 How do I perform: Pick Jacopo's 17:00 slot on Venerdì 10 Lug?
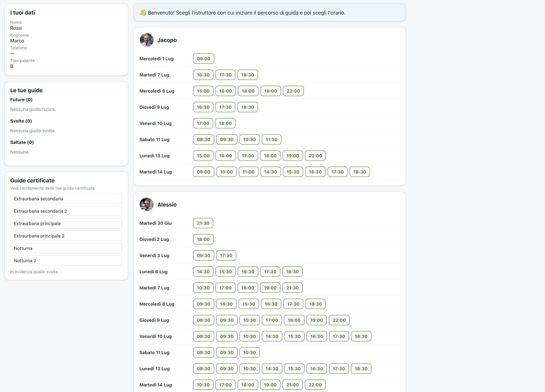pos(203,123)
